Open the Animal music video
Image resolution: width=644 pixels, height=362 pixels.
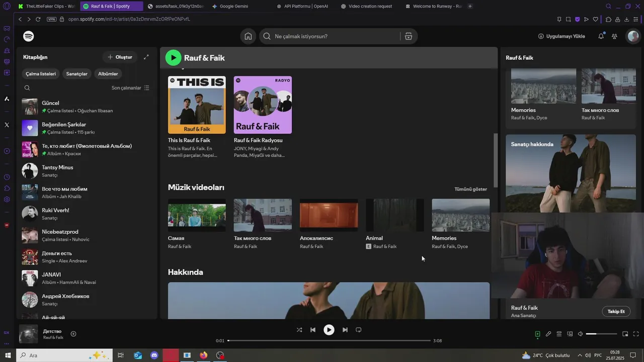pyautogui.click(x=394, y=224)
